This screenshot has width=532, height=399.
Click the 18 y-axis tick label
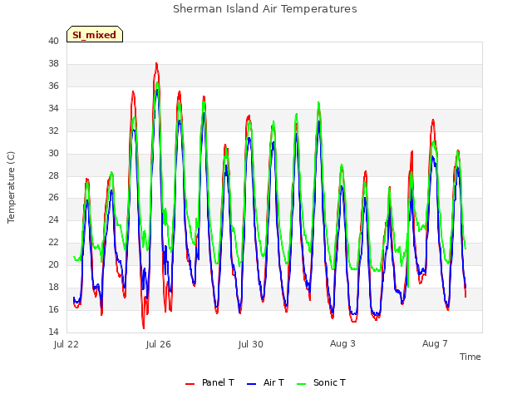coord(53,287)
